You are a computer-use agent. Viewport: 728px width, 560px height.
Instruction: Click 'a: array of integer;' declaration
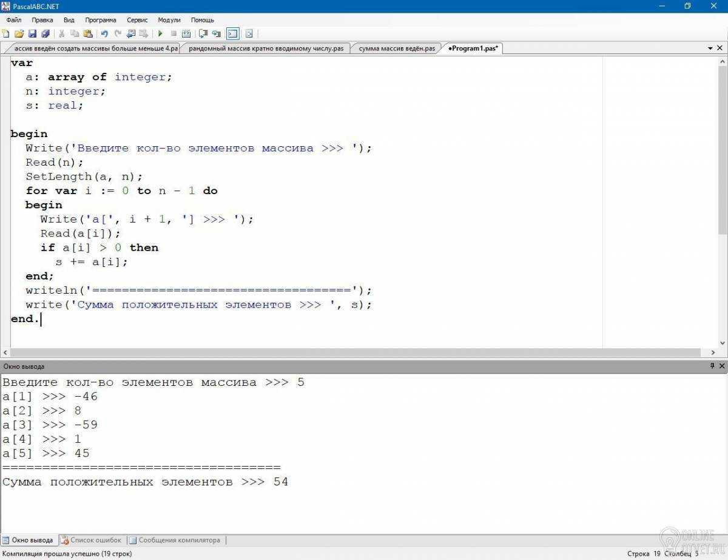99,77
